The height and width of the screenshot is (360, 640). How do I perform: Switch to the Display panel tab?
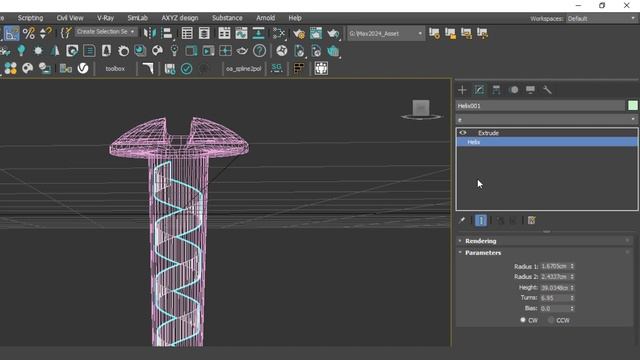tap(530, 90)
